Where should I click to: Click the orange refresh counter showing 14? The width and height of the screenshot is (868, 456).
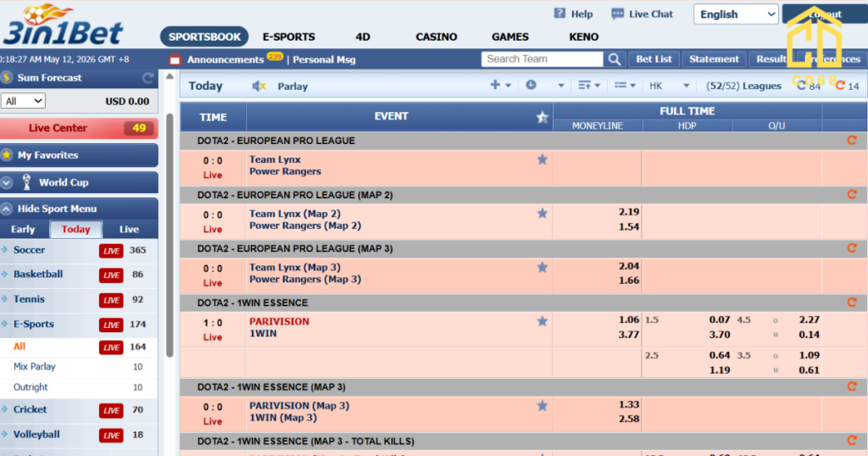847,86
